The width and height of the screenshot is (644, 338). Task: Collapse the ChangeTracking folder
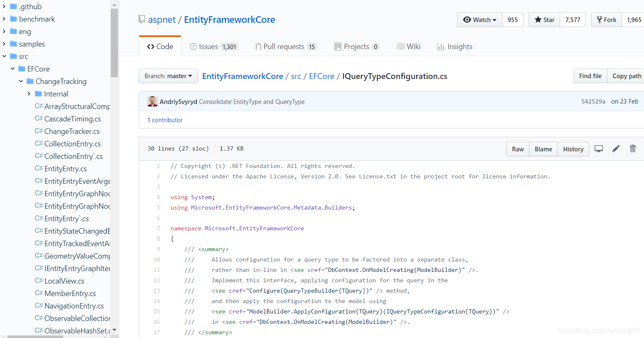coord(21,81)
